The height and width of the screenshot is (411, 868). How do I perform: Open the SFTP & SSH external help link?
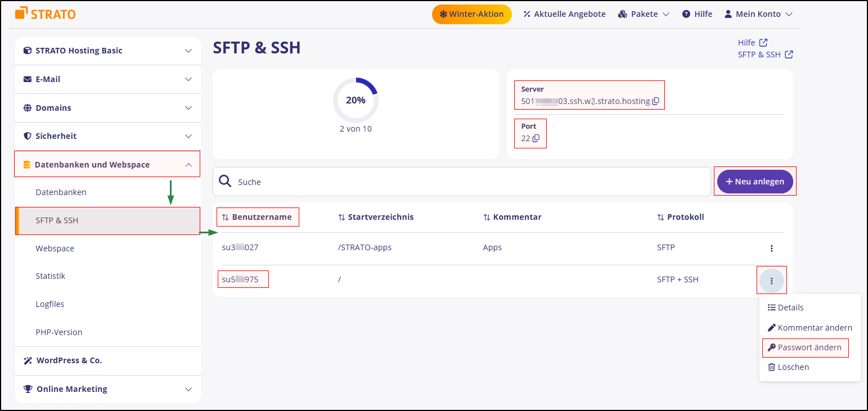coord(765,55)
